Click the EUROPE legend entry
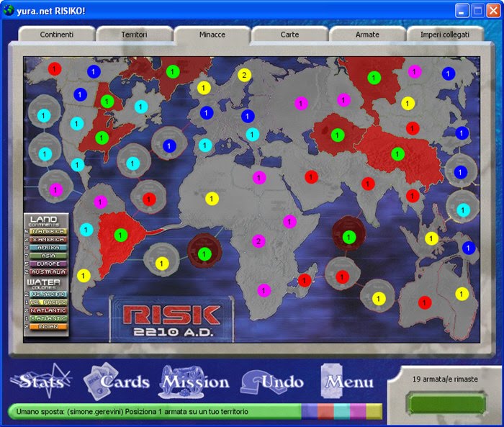The image size is (504, 427). coord(48,264)
